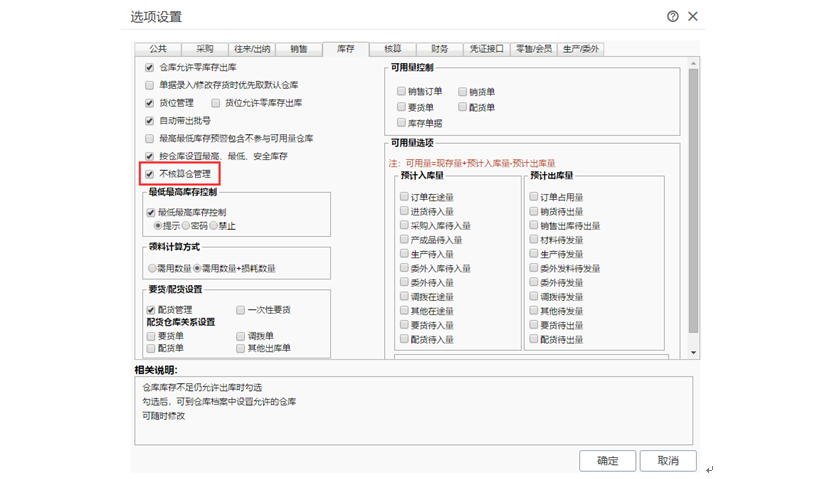This screenshot has height=479, width=836.
Task: Close the 选项设置 dialog
Action: [693, 17]
